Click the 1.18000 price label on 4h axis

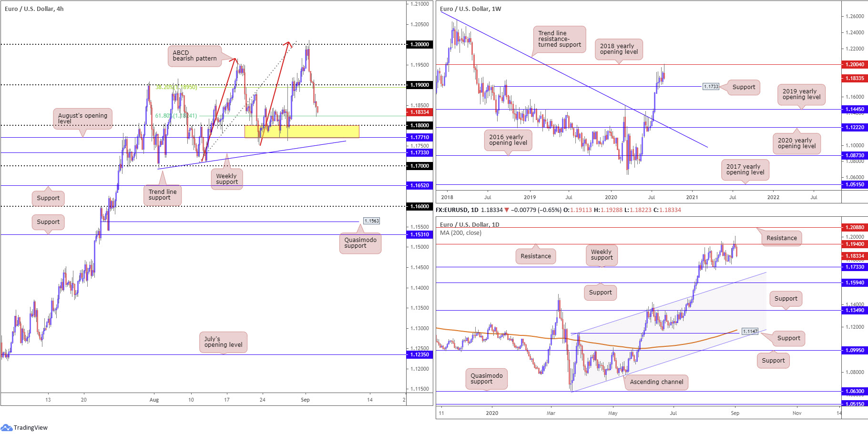coord(419,125)
